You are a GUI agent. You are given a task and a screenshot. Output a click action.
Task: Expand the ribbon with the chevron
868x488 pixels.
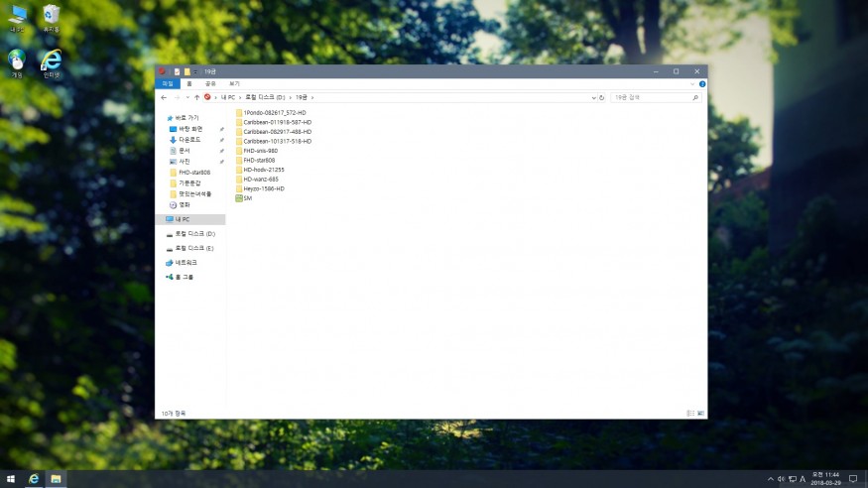(x=693, y=84)
